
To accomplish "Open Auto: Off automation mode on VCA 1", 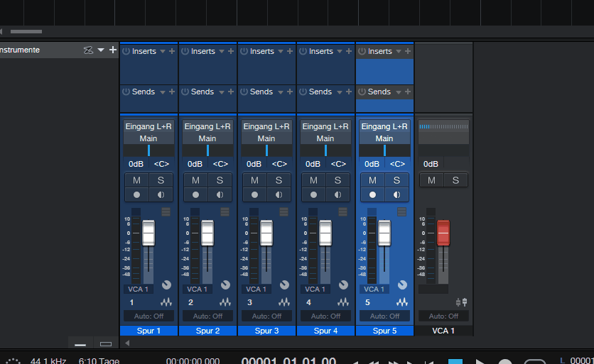I will pyautogui.click(x=443, y=316).
